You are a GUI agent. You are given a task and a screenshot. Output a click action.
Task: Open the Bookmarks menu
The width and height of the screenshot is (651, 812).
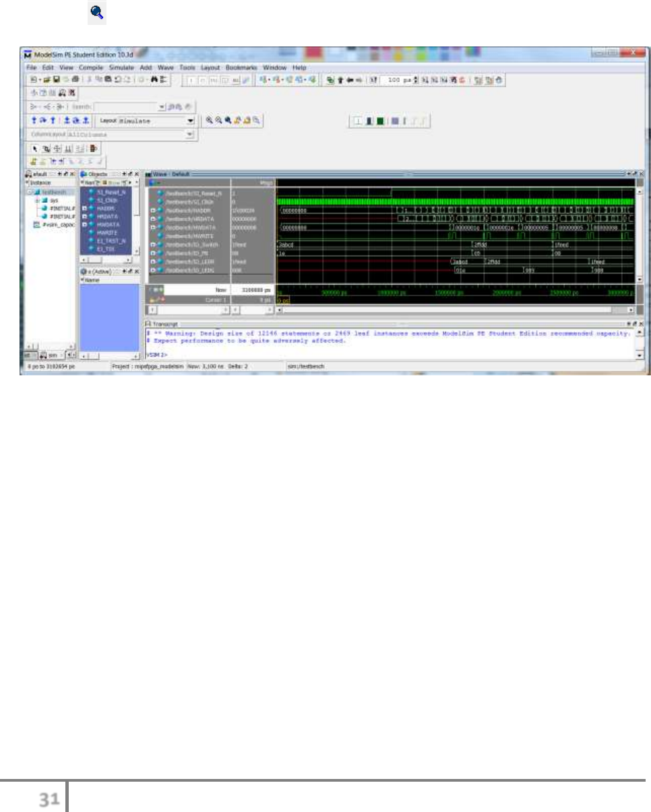click(x=242, y=67)
